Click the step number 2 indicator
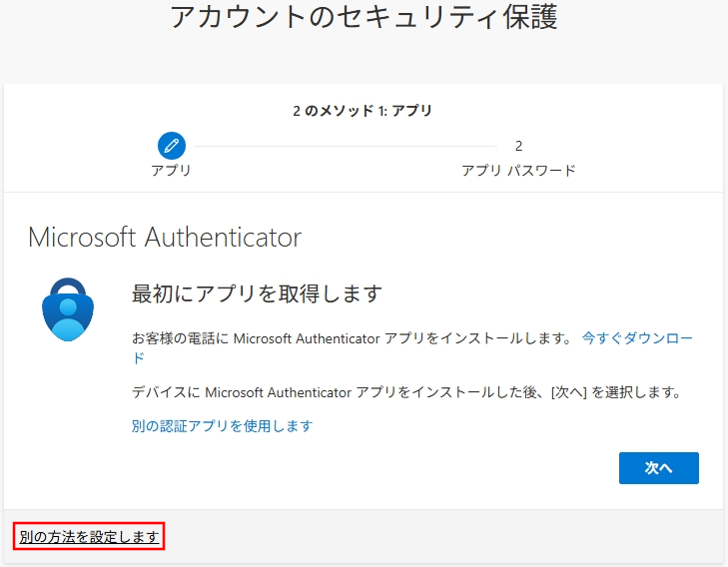This screenshot has height=567, width=728. pos(518,146)
